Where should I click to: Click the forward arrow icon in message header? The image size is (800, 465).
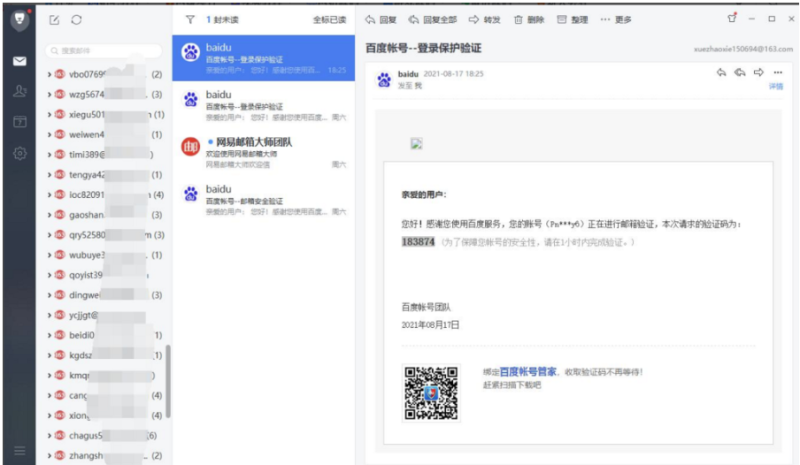point(759,72)
